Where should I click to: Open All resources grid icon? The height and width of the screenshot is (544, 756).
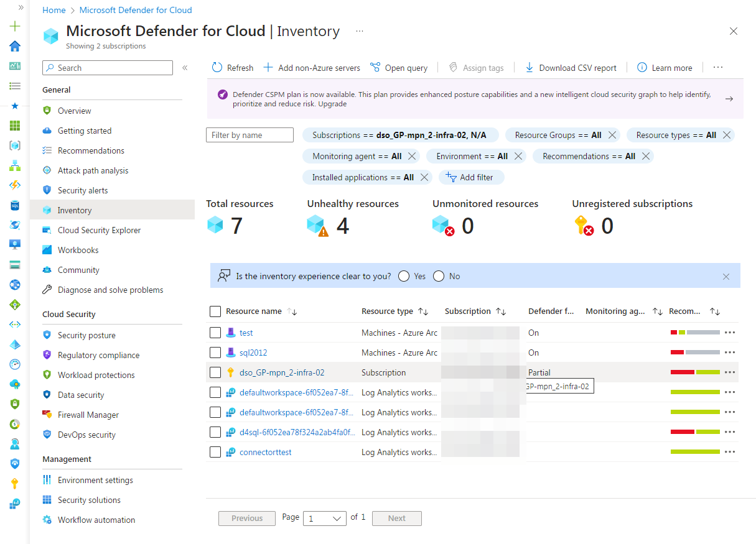[x=15, y=126]
